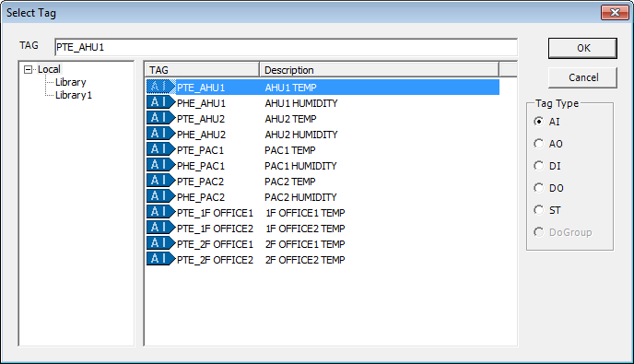Select the PHE_PAC2 tag name
The width and height of the screenshot is (634, 364).
[x=201, y=197]
